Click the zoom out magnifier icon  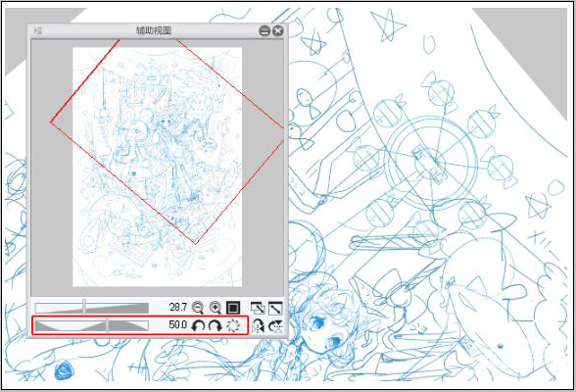pyautogui.click(x=198, y=308)
